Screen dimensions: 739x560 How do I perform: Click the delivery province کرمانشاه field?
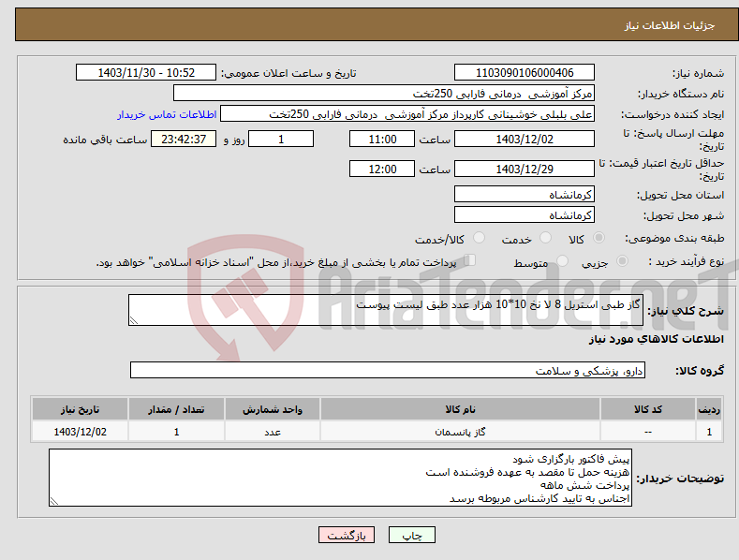point(525,194)
